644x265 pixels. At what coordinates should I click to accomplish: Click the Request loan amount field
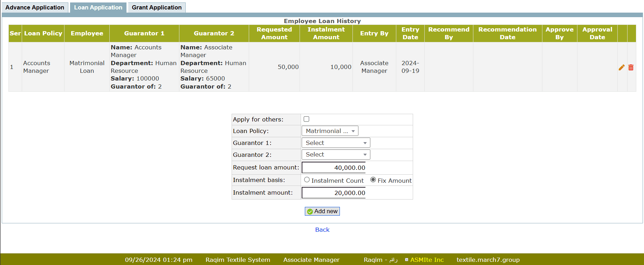click(334, 168)
